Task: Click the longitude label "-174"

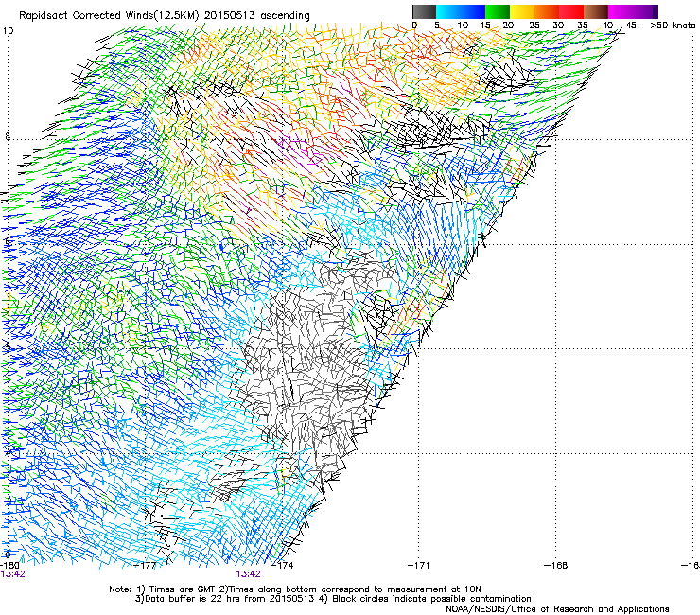Action: click(283, 566)
